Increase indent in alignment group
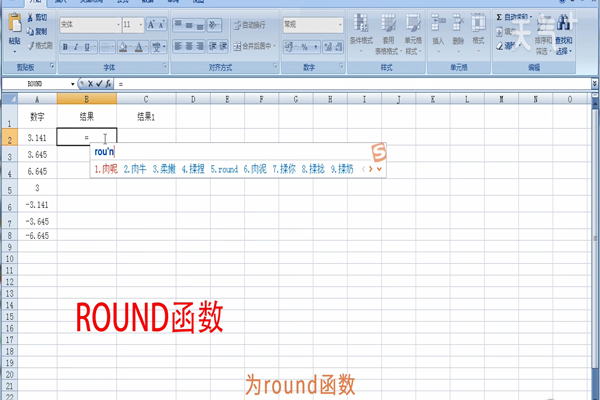The height and width of the screenshot is (400, 600). [223, 46]
